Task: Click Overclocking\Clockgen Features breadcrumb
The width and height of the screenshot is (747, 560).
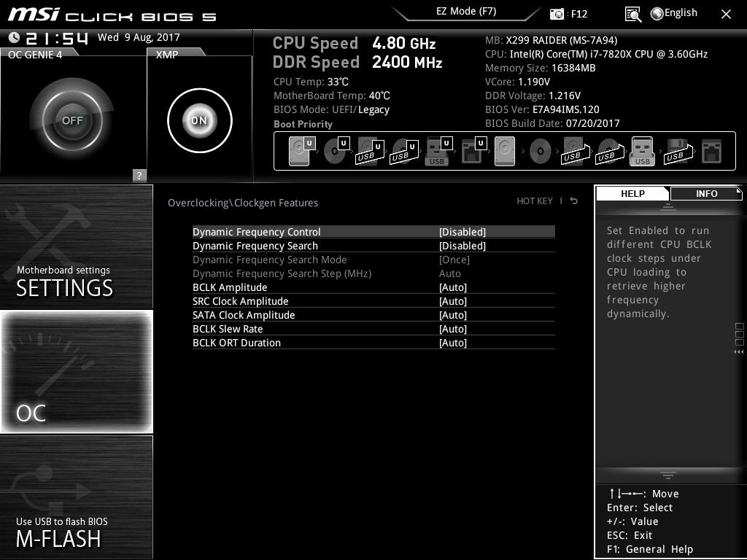Action: coord(242,203)
